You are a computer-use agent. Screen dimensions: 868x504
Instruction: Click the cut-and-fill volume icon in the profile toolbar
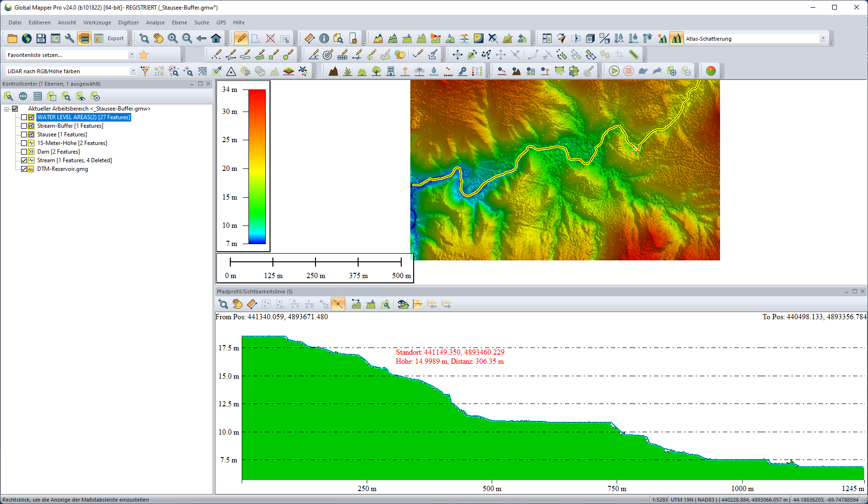pyautogui.click(x=371, y=304)
